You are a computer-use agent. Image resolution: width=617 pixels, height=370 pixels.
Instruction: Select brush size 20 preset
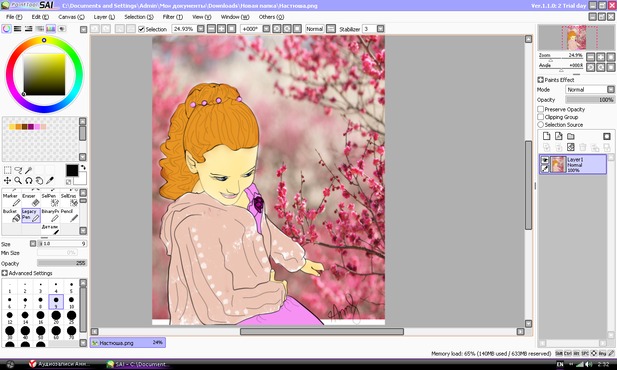coord(56,317)
